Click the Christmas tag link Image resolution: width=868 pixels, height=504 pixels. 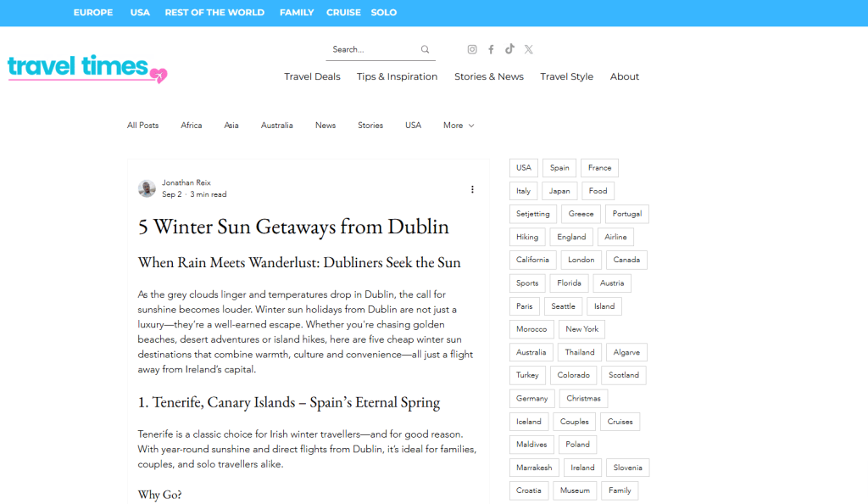point(582,398)
